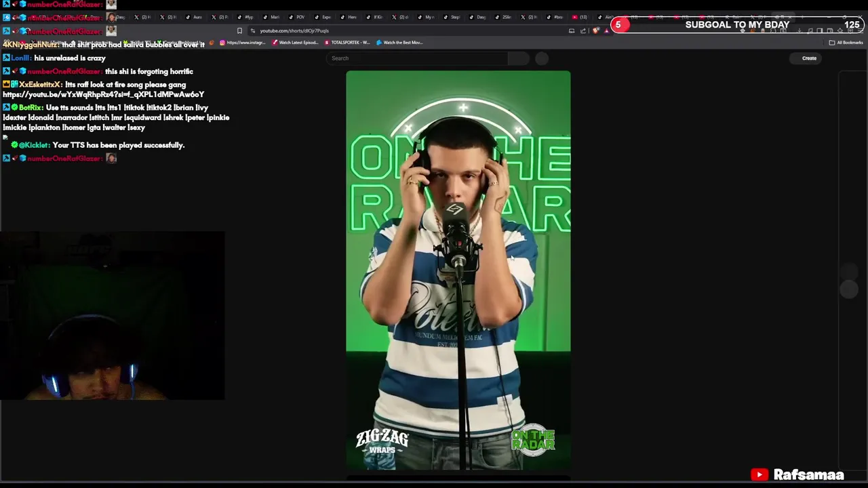Image resolution: width=868 pixels, height=488 pixels.
Task: Click 'Your TTS has been played successfully.' message
Action: (x=119, y=145)
